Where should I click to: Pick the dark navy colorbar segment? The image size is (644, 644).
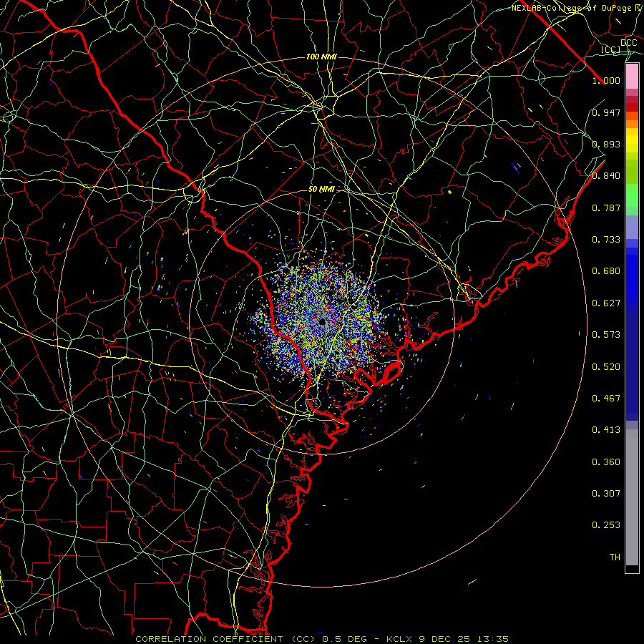632,366
